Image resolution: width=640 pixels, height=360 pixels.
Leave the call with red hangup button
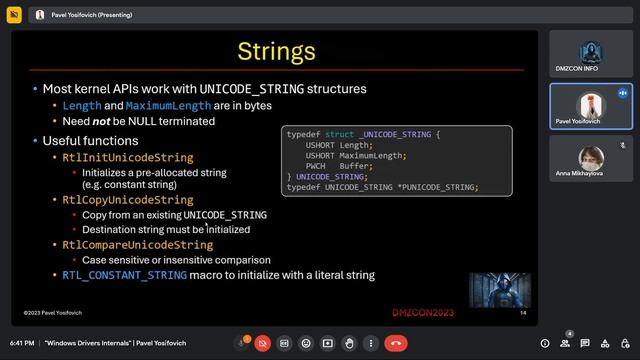click(x=396, y=343)
